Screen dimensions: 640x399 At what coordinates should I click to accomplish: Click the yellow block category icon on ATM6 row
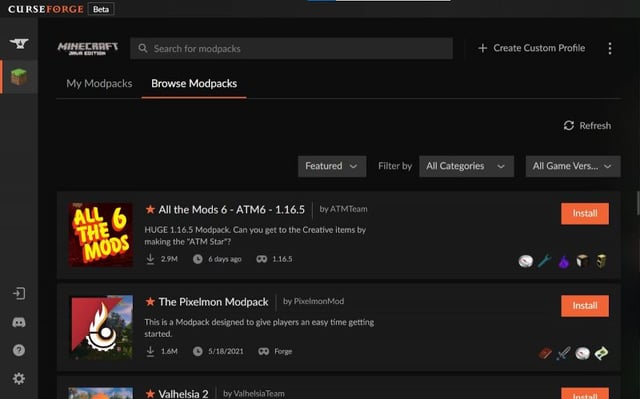(x=601, y=261)
